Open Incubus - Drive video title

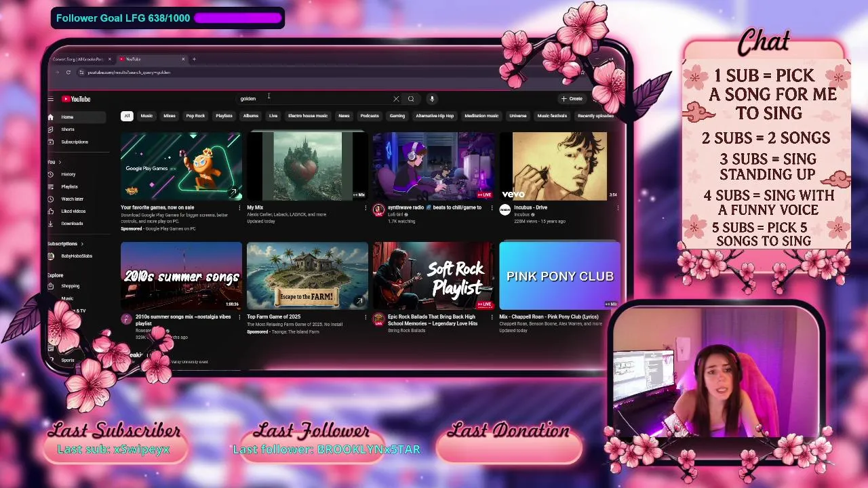(x=531, y=207)
